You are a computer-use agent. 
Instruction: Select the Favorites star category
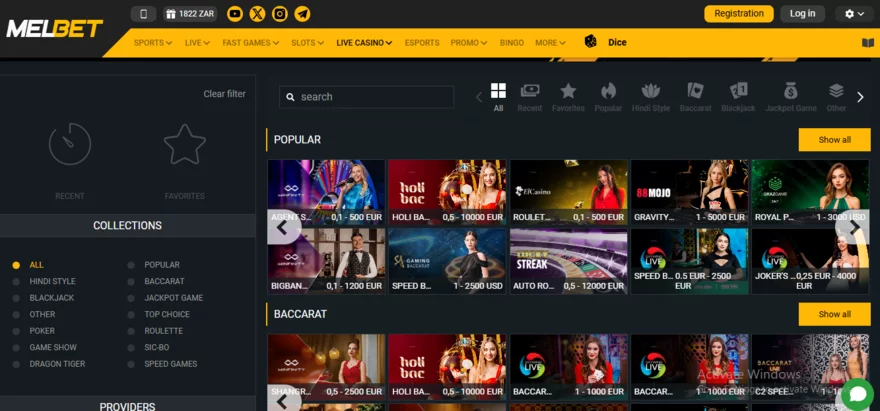pos(568,97)
